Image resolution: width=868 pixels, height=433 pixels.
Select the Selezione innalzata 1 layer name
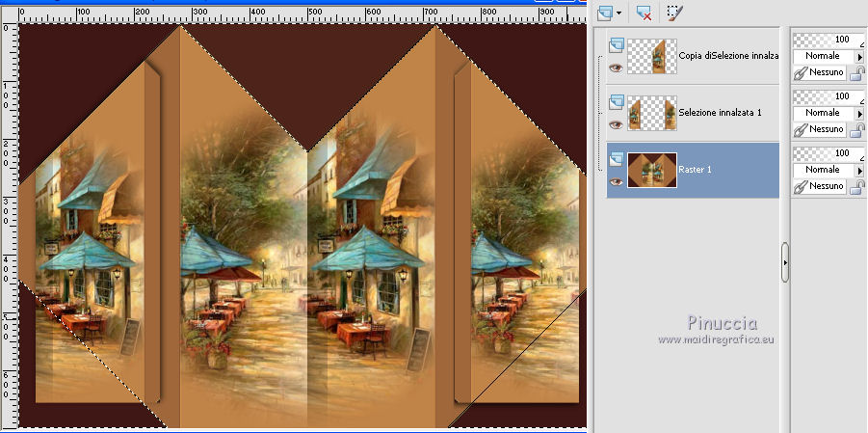point(721,113)
